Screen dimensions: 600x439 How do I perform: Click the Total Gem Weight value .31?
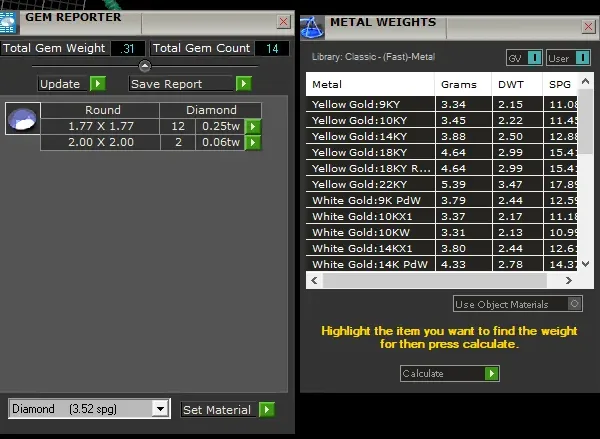[127, 49]
